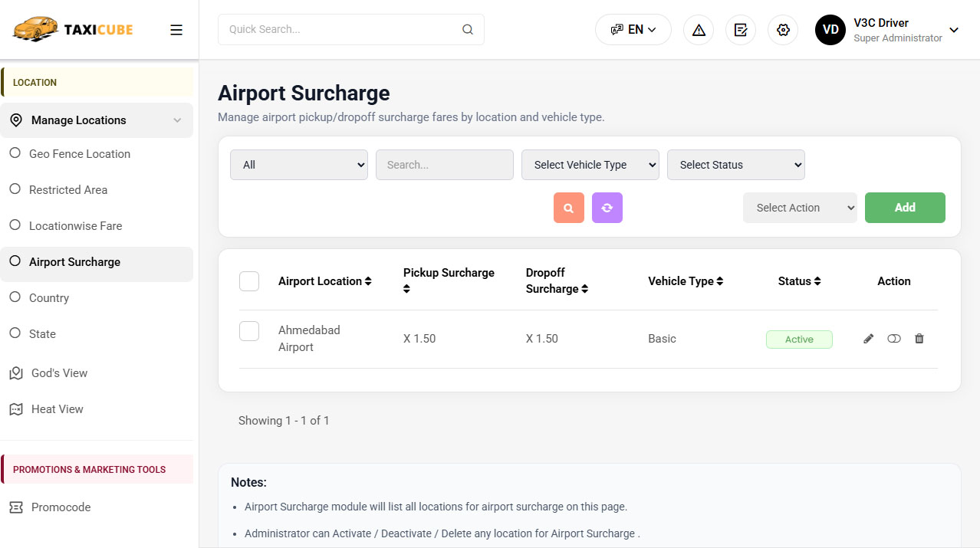Image resolution: width=980 pixels, height=548 pixels.
Task: Click the Basic vehicle type cell
Action: 663,339
